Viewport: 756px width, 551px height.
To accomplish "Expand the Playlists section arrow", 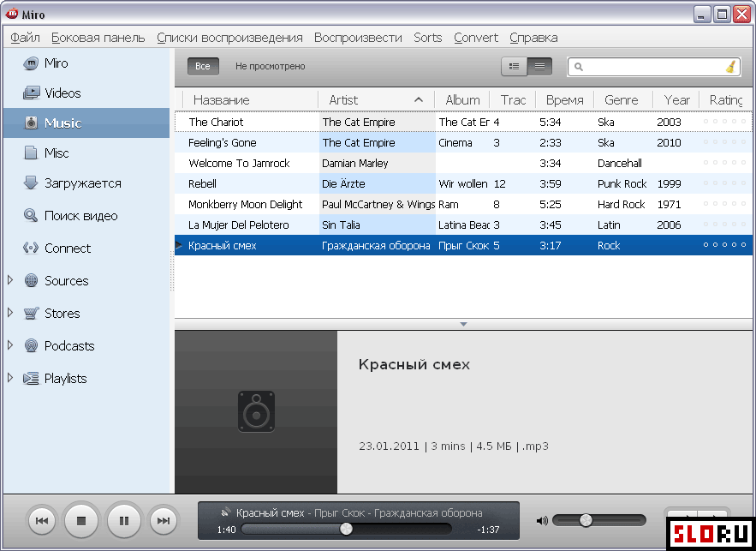I will coord(10,379).
